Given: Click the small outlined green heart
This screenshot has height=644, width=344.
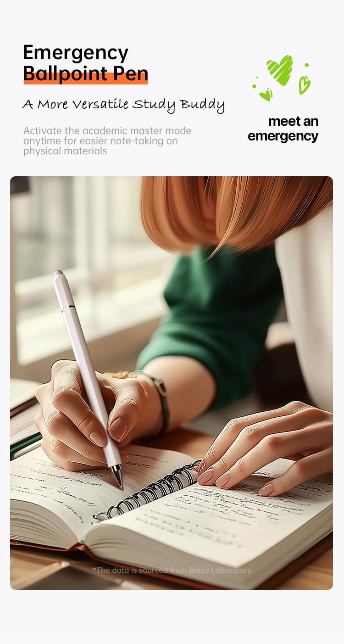Looking at the screenshot, I should tap(305, 85).
